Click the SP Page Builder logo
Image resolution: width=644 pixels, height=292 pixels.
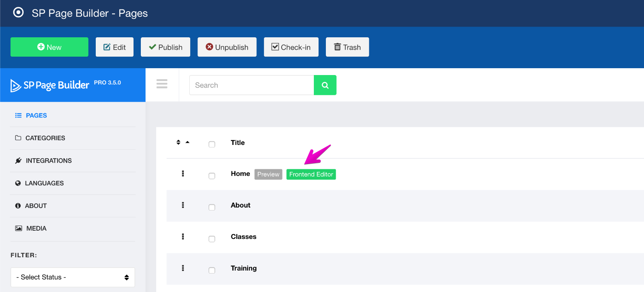pos(50,85)
